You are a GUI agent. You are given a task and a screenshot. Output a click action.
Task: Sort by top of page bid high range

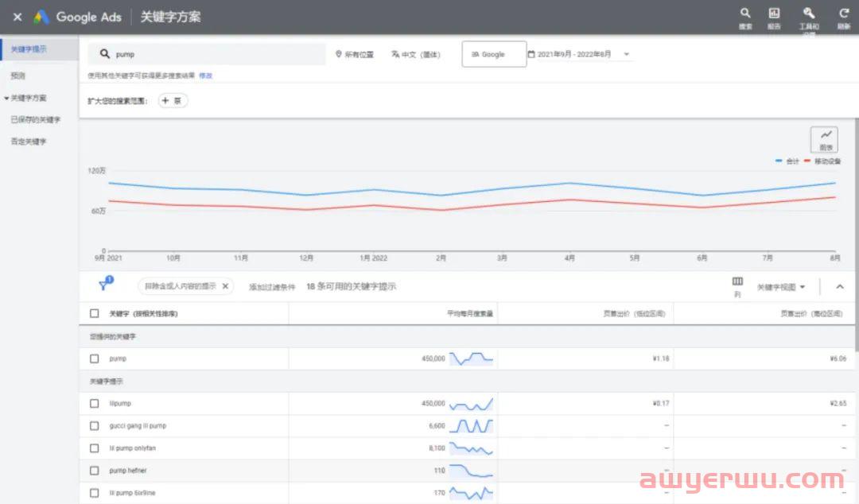point(811,314)
